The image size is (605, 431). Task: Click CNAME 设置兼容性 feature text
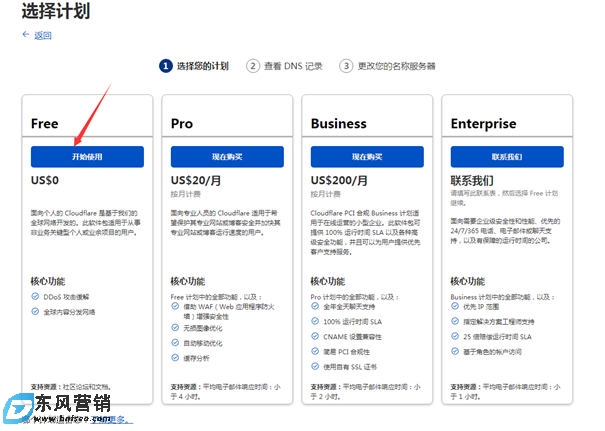(352, 336)
